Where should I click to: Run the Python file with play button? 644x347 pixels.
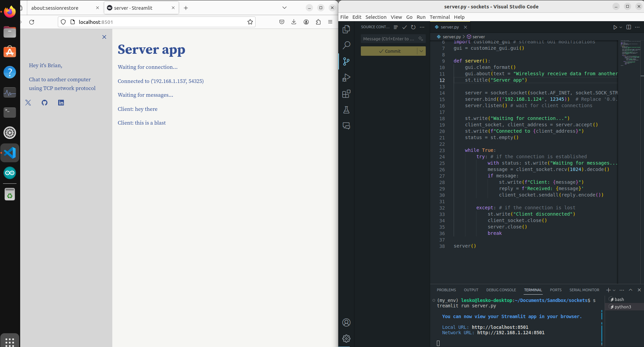[x=615, y=27]
